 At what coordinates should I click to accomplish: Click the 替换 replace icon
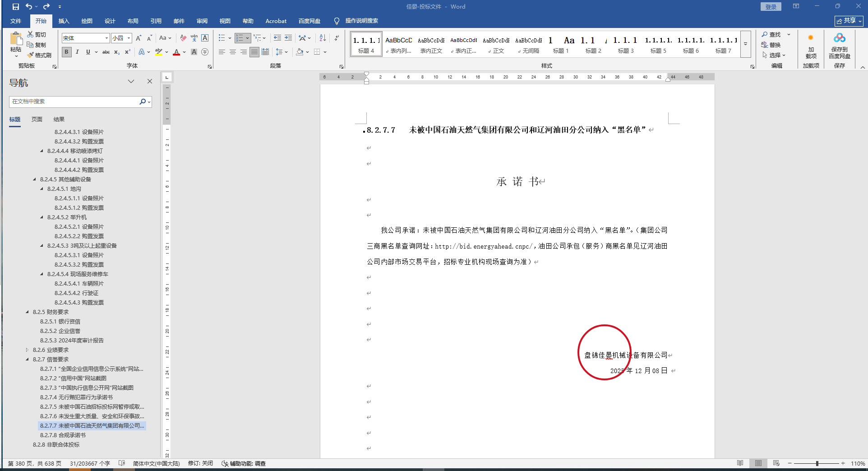pos(771,45)
